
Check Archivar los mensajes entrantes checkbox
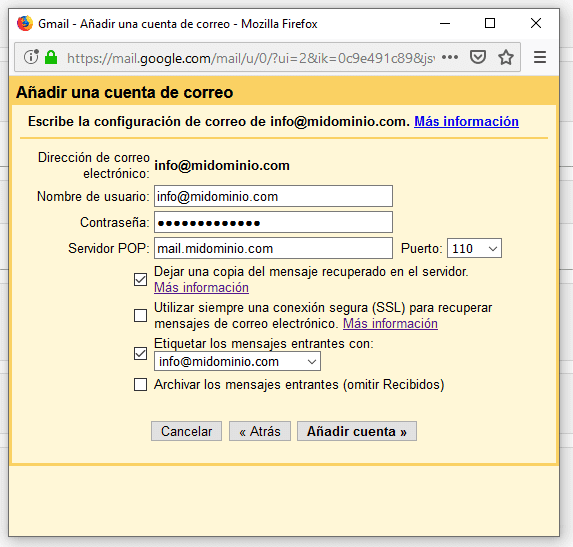pyautogui.click(x=140, y=384)
